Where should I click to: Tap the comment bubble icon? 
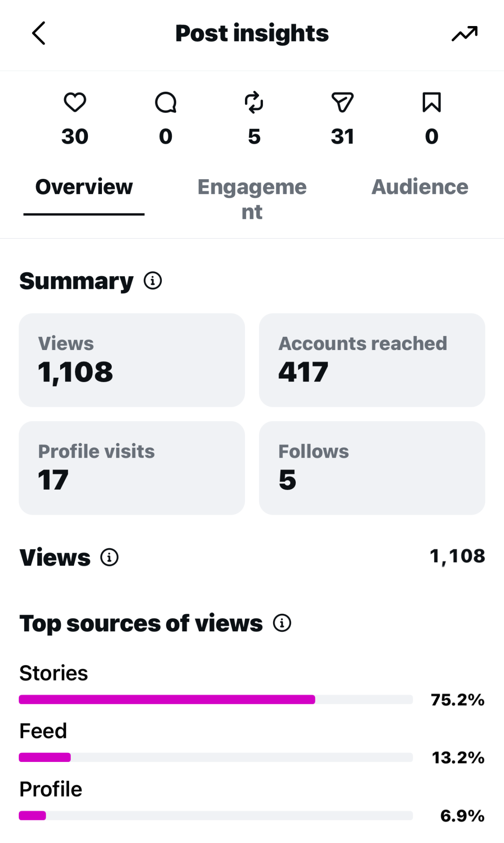(166, 102)
